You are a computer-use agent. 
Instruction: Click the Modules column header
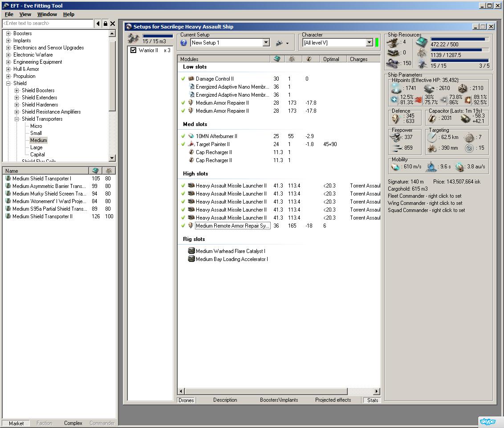pos(224,59)
